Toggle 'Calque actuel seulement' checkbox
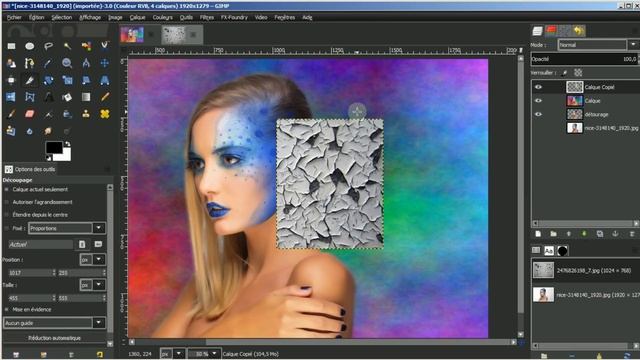Image resolution: width=640 pixels, height=360 pixels. point(7,189)
